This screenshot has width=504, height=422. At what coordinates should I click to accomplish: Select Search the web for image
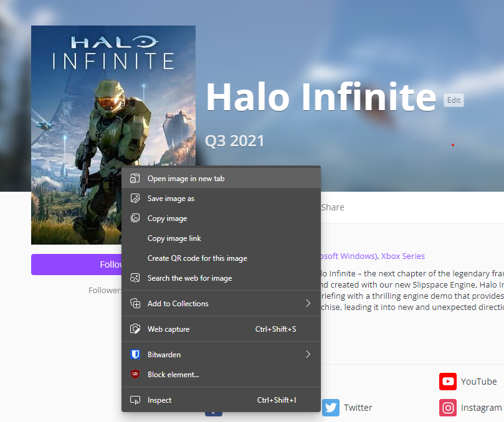pos(221,278)
